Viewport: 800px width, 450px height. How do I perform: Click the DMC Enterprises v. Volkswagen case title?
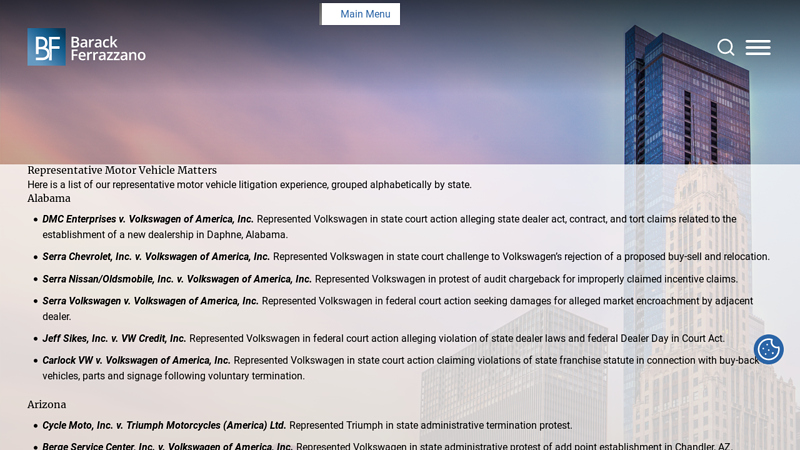[x=148, y=219]
